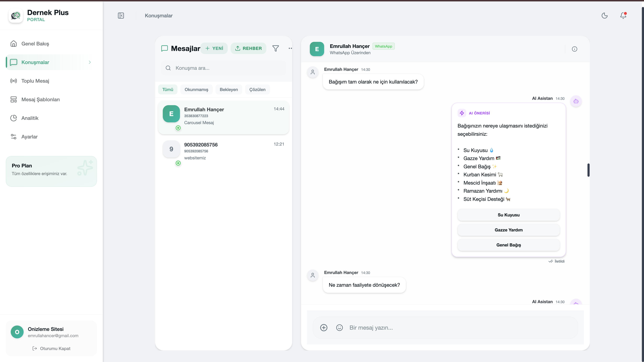
Task: Filter by Bekleyen conversations
Action: (228, 89)
